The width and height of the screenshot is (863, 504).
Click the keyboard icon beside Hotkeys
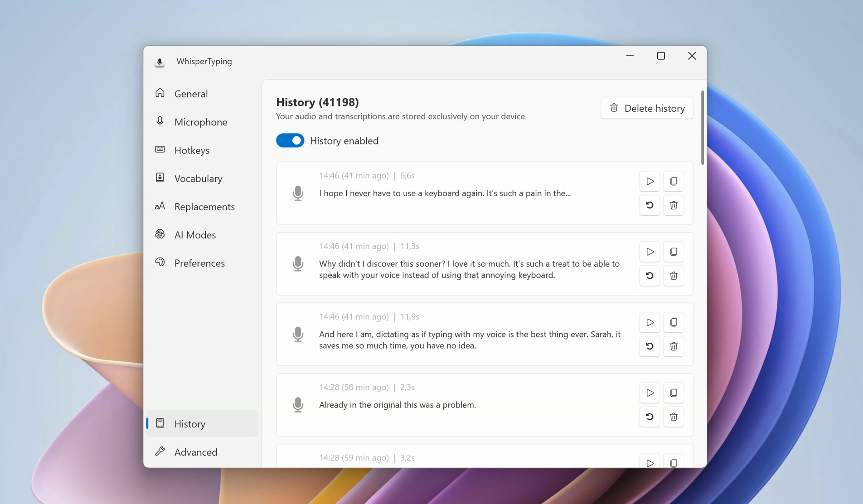click(160, 150)
